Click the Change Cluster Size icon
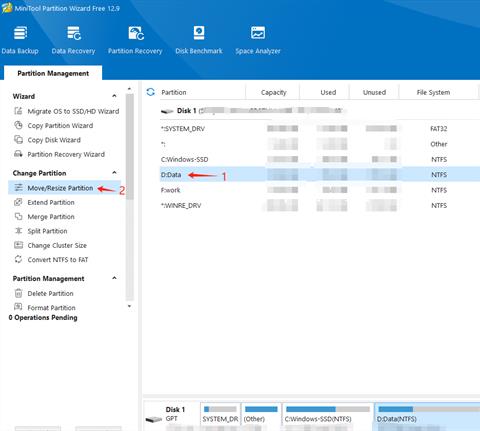 point(18,245)
